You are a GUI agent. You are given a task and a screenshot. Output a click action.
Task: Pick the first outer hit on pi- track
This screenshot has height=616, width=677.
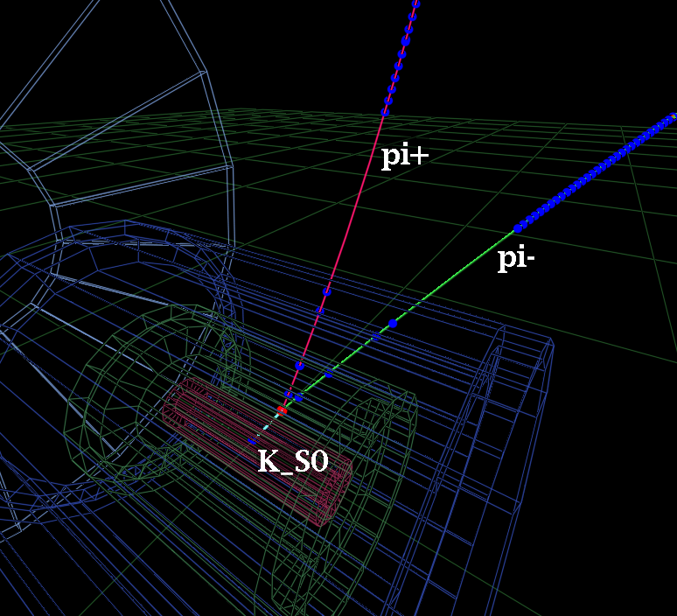(518, 227)
